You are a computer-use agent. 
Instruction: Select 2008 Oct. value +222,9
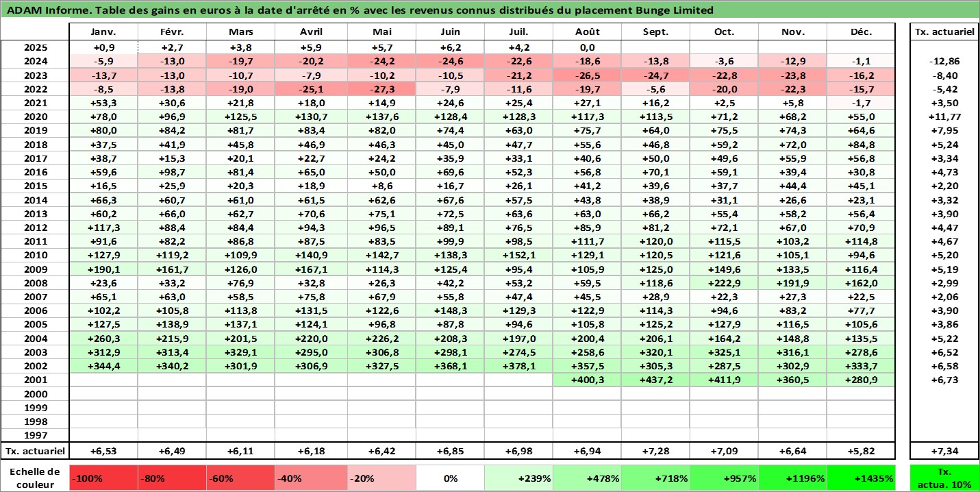tap(724, 283)
